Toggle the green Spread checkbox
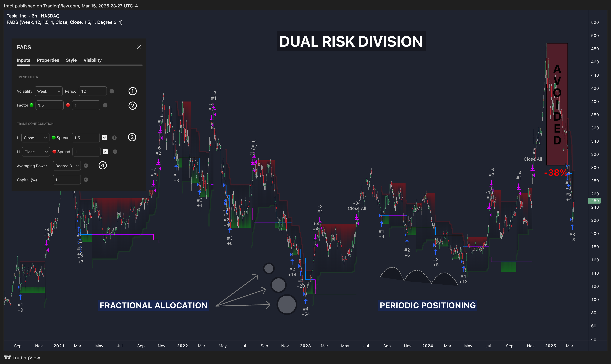The height and width of the screenshot is (364, 611). click(x=104, y=138)
